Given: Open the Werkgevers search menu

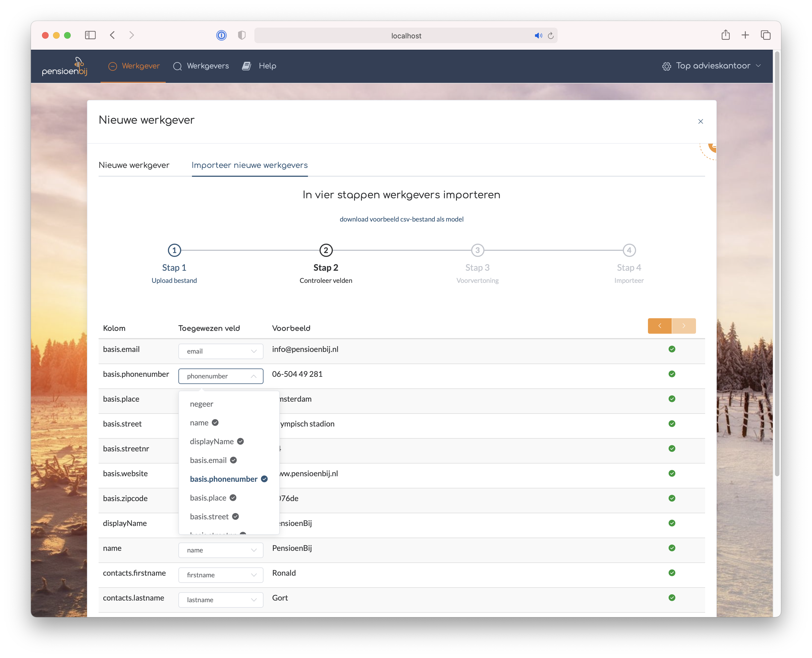Looking at the screenshot, I should 201,66.
